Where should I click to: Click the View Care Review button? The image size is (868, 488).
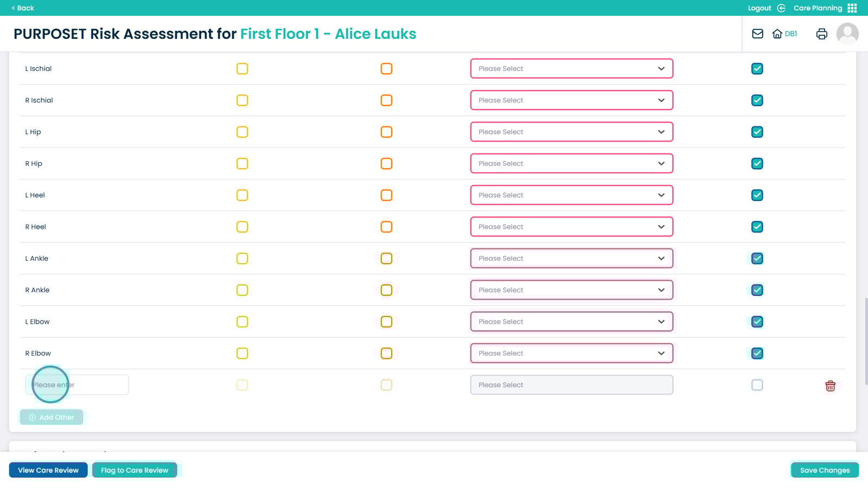(x=48, y=470)
